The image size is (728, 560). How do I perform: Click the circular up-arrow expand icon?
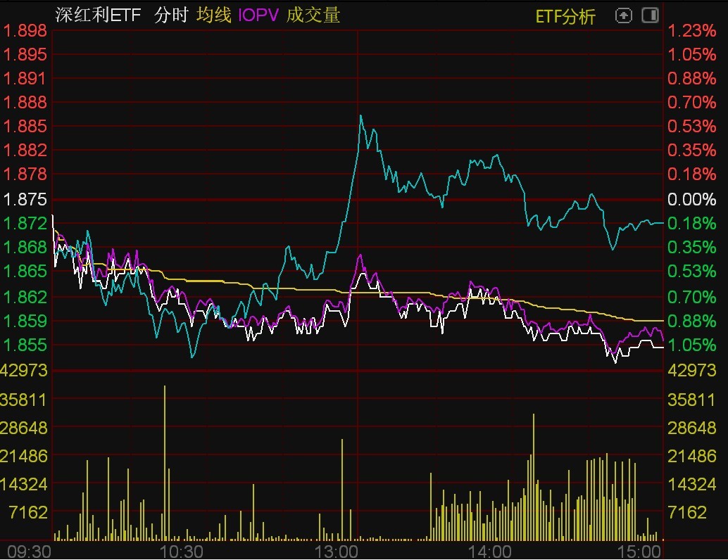624,15
